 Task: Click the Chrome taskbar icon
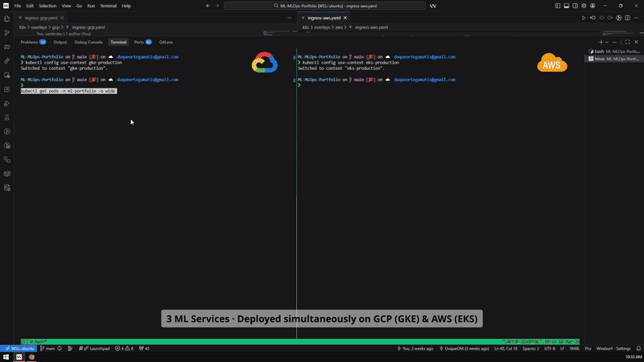click(31, 357)
